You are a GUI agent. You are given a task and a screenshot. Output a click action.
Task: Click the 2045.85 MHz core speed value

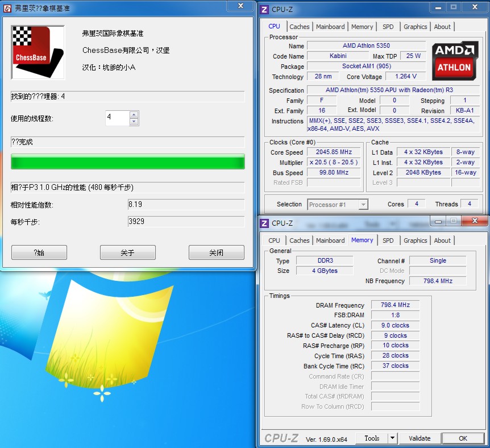click(x=334, y=152)
